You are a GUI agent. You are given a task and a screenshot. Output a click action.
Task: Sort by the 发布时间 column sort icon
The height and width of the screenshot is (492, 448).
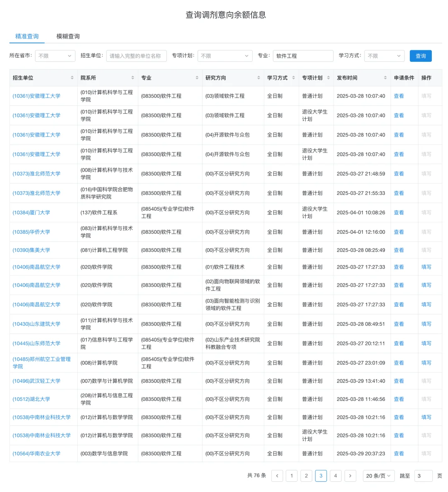tap(385, 78)
